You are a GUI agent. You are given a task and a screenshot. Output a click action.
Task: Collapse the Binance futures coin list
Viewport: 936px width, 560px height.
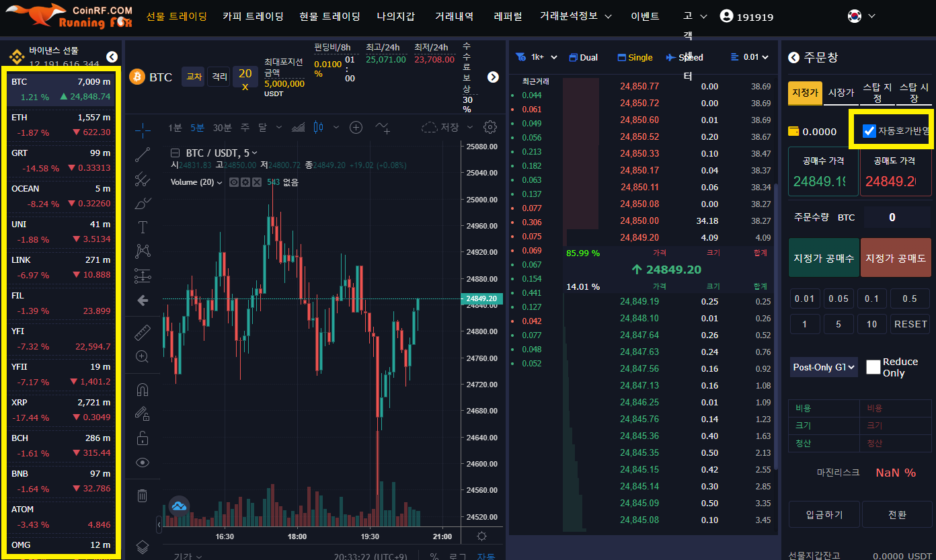(x=112, y=57)
